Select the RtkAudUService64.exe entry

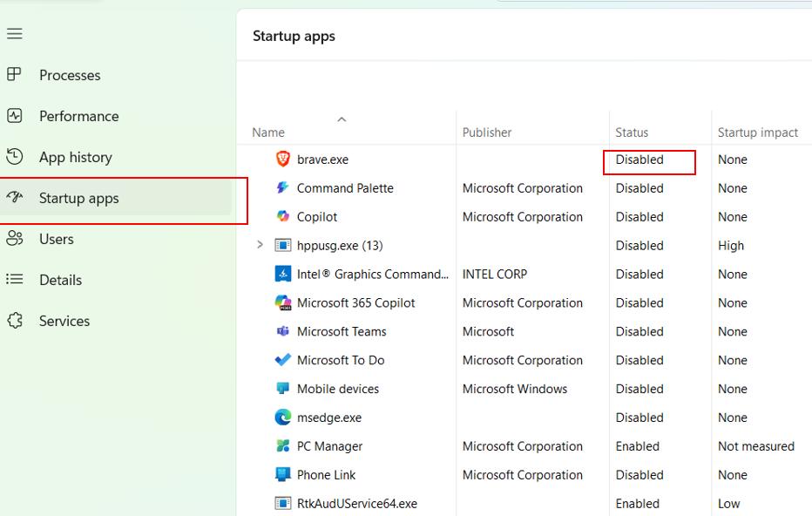(x=357, y=504)
